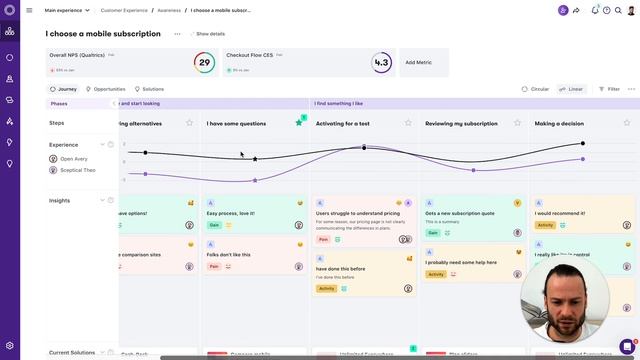Open the help icon in the top bar

click(x=607, y=11)
